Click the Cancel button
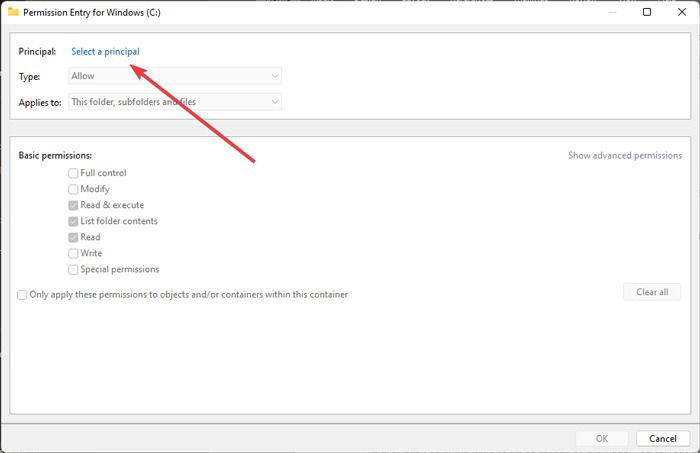 point(663,439)
